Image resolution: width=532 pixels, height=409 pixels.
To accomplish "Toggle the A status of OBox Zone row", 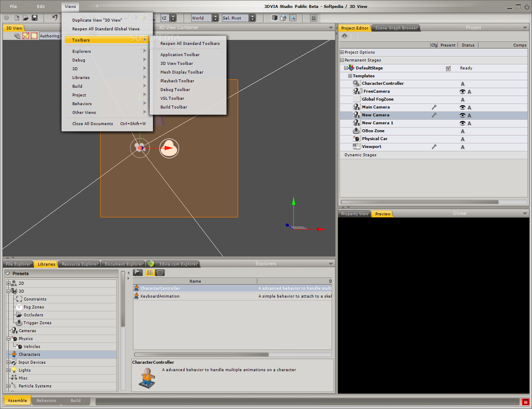I will pyautogui.click(x=463, y=131).
